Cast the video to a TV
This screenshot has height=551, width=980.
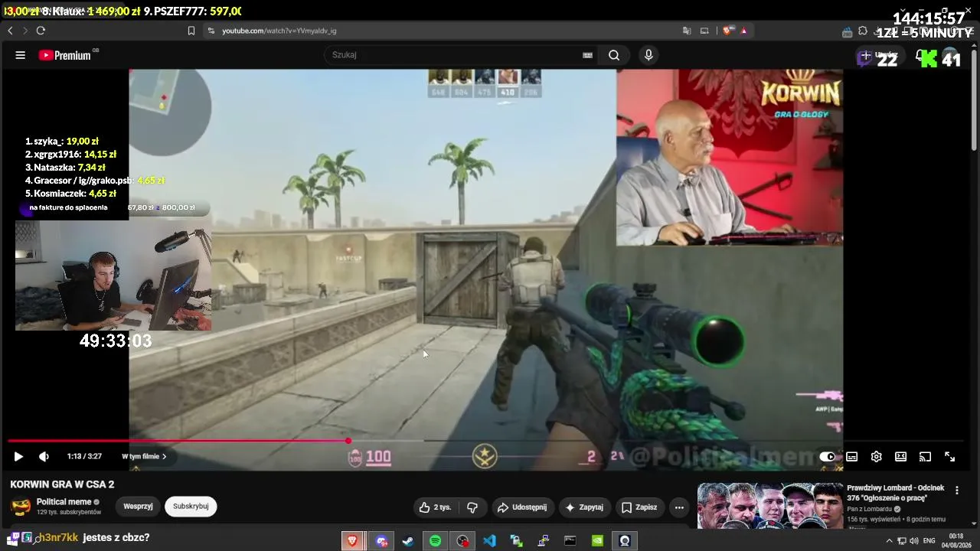tap(925, 457)
